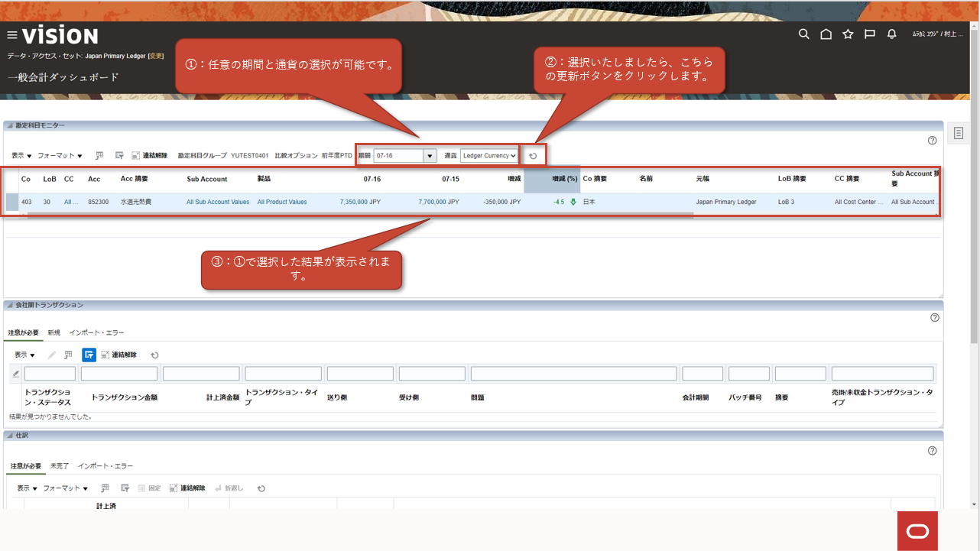The width and height of the screenshot is (980, 551).
Task: Click All Sub Account Values link
Action: [x=218, y=202]
